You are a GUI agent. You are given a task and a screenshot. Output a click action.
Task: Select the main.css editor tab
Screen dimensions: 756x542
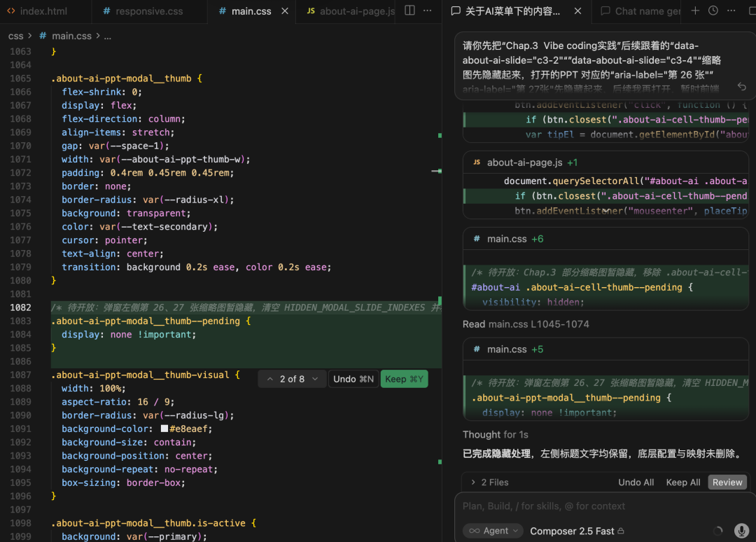(x=245, y=11)
